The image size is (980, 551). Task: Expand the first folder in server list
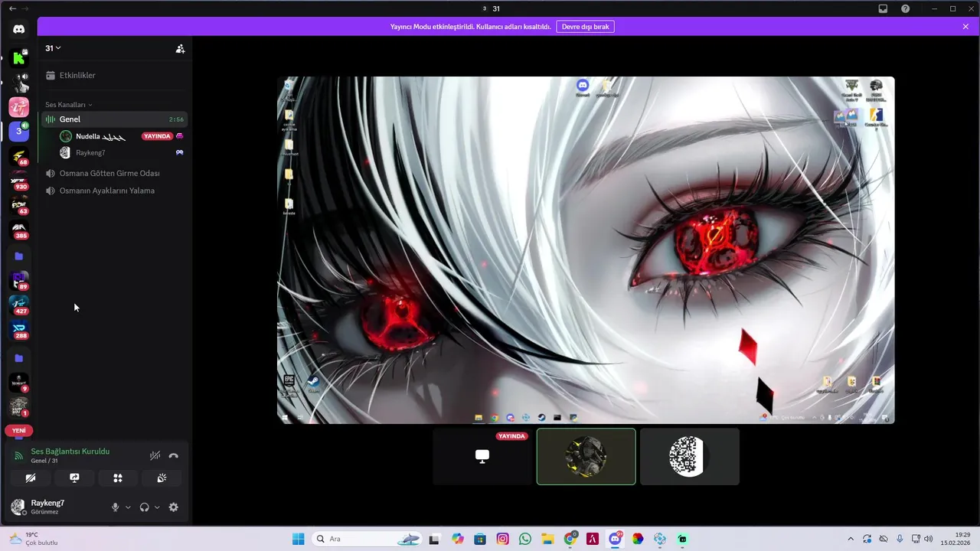19,256
